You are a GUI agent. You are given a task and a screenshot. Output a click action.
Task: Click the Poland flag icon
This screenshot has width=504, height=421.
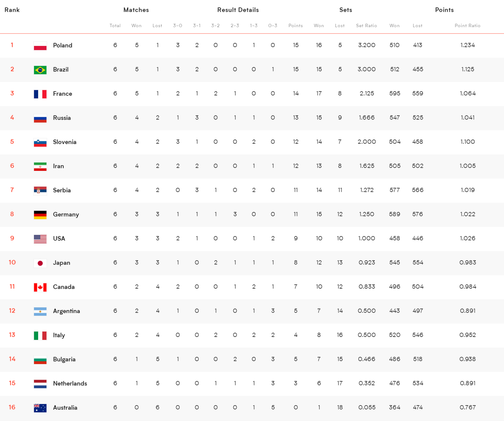click(40, 45)
